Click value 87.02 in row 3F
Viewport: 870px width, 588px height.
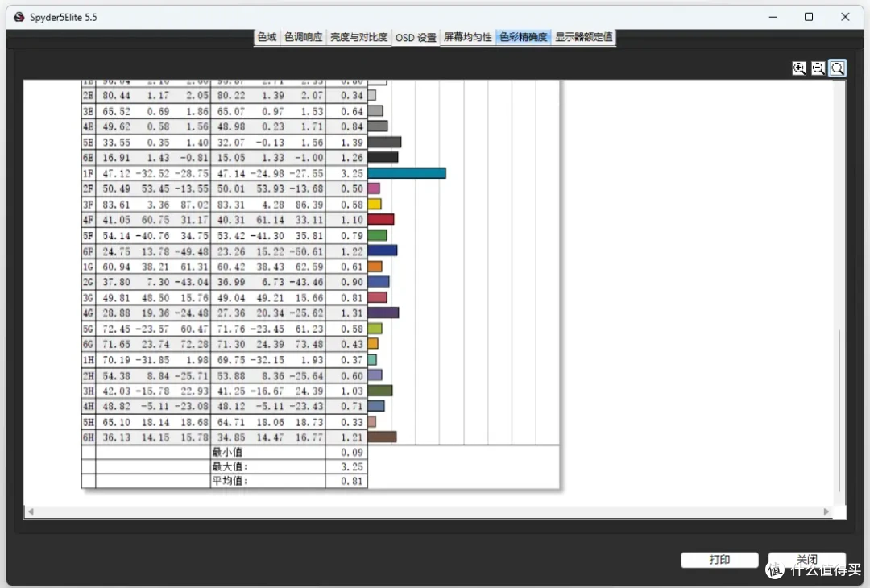(195, 205)
